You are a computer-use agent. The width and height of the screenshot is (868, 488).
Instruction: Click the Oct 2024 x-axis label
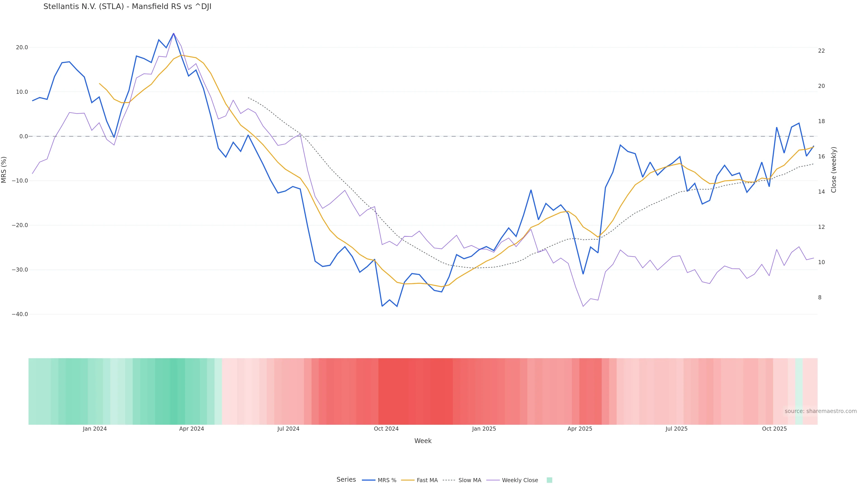click(386, 429)
